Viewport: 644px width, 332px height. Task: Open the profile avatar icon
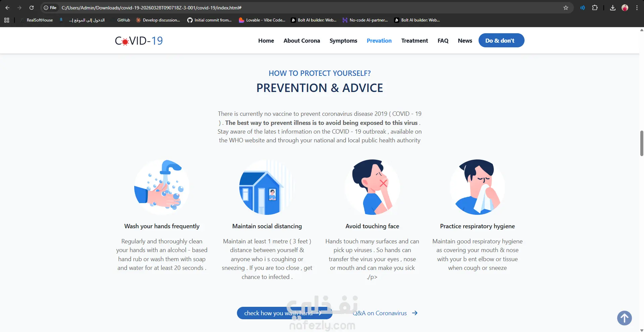tap(625, 8)
